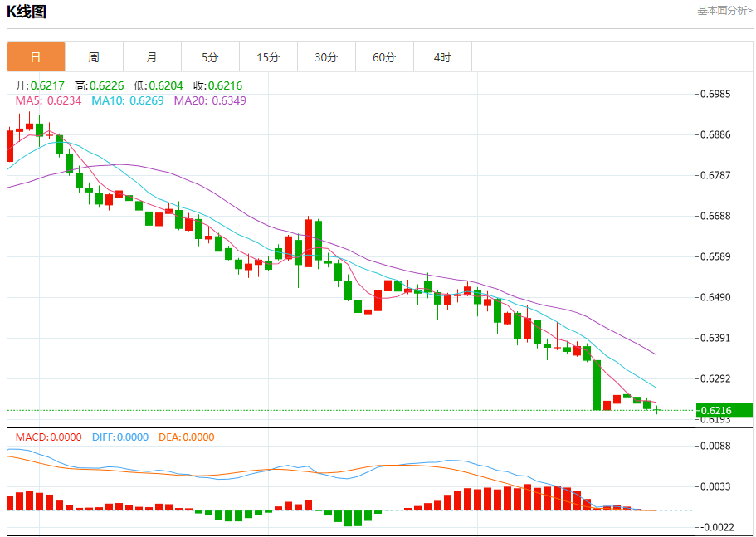Switch to the 周 weekly tab
756x537 pixels.
94,57
